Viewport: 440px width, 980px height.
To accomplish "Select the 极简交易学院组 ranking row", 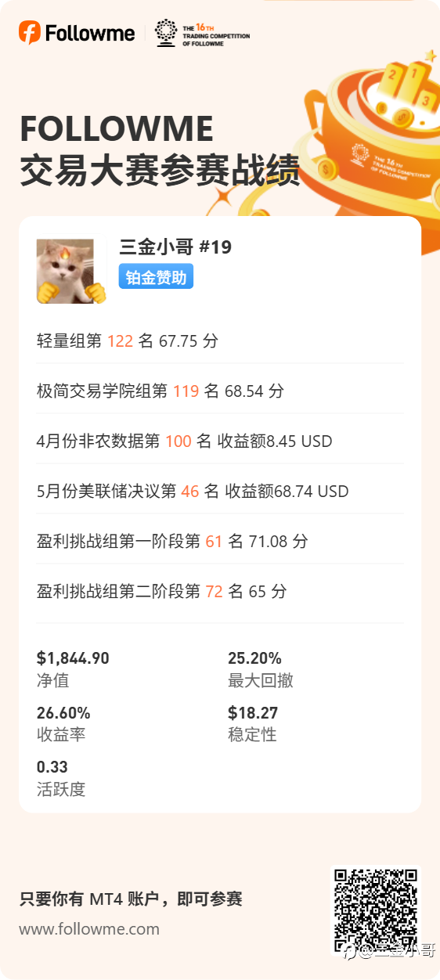I will tap(220, 391).
